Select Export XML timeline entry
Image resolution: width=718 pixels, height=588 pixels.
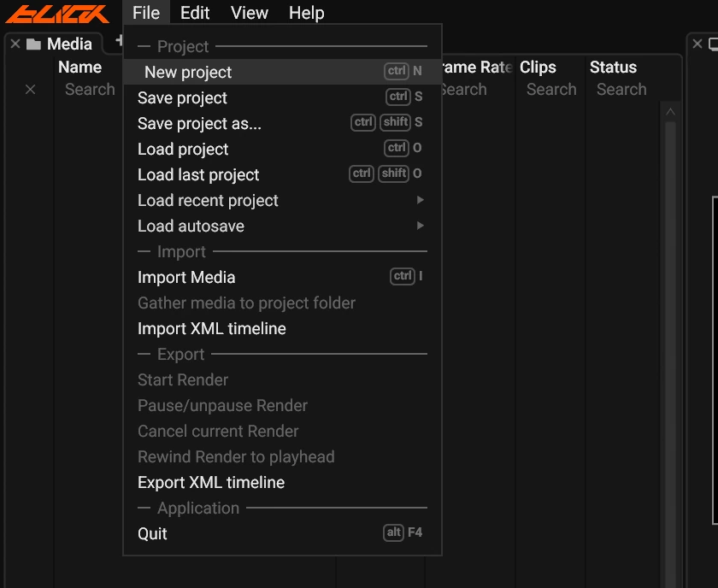[283, 482]
